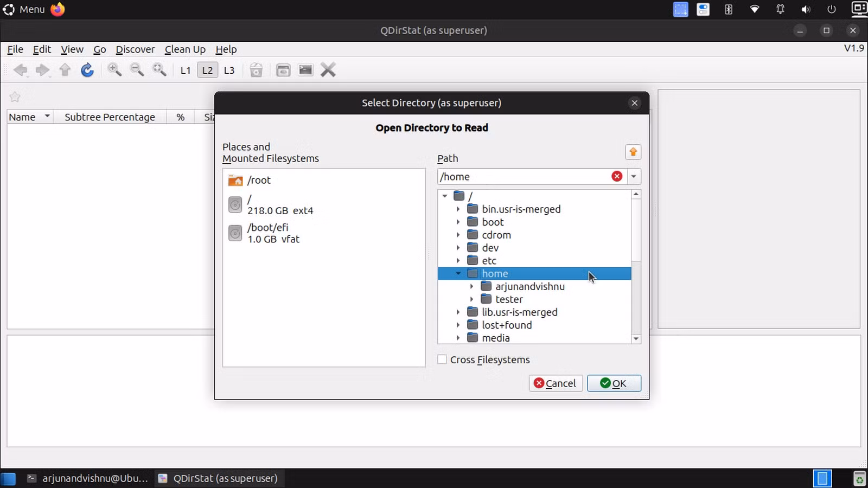Viewport: 868px width, 488px height.
Task: Toggle tree level L2
Action: click(208, 70)
